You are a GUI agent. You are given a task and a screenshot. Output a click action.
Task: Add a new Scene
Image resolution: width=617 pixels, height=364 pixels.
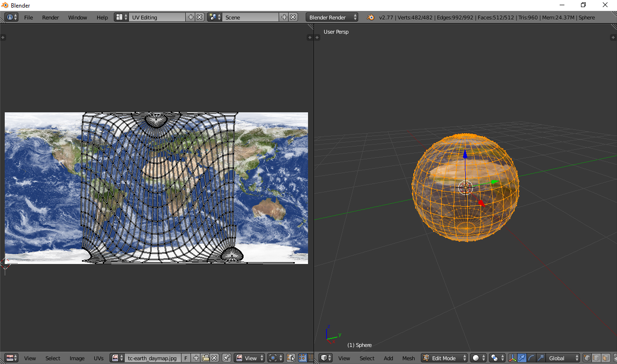(284, 17)
